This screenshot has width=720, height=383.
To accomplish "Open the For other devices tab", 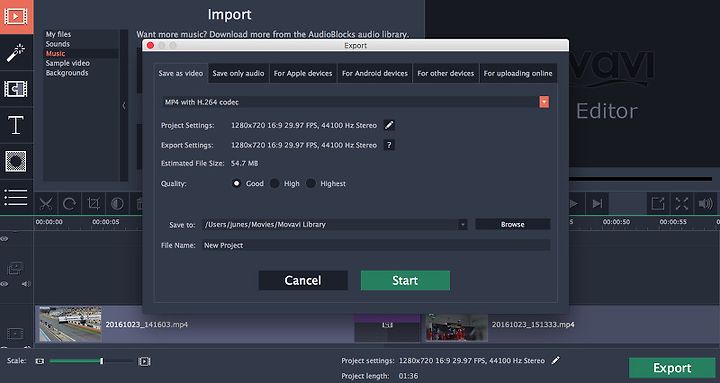I will [445, 73].
